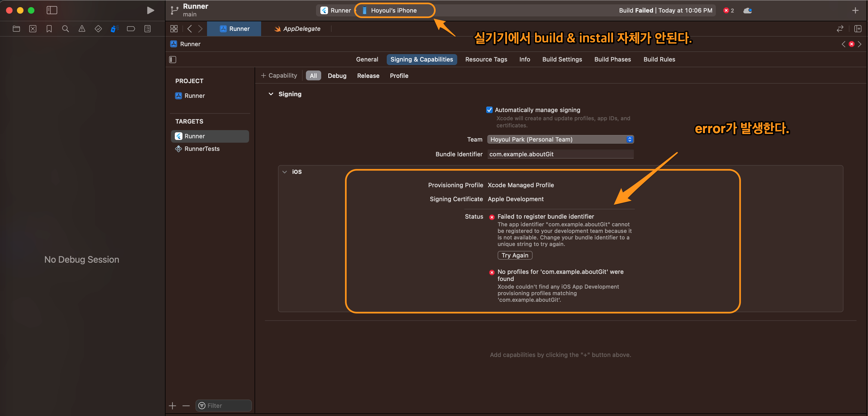Show the Issue navigator warning icon
Image resolution: width=868 pixels, height=416 pixels.
point(82,29)
